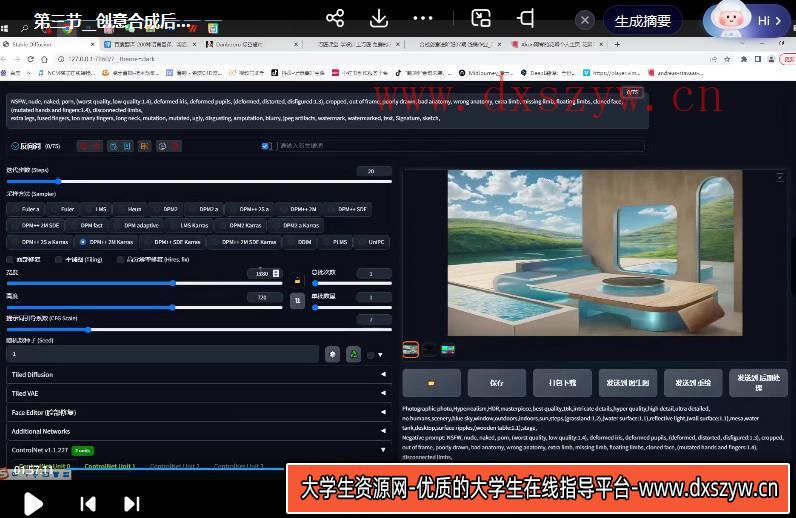Reuse last seed with the green recycle button
Screen dimensions: 796x518
pos(353,354)
